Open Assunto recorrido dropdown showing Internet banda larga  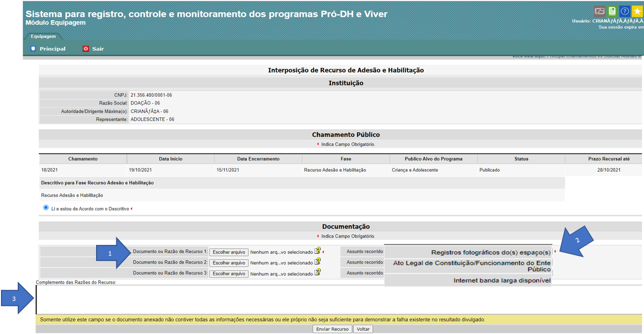coord(468,280)
